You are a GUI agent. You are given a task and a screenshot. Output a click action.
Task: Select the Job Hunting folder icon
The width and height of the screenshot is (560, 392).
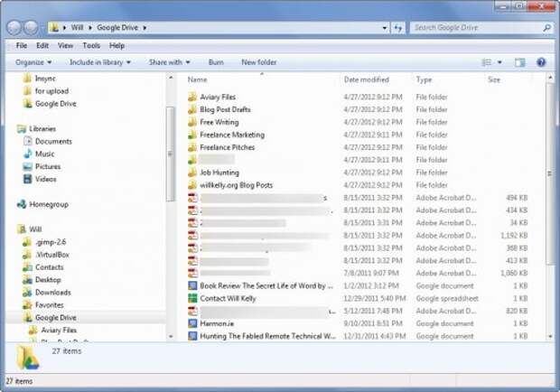(192, 173)
